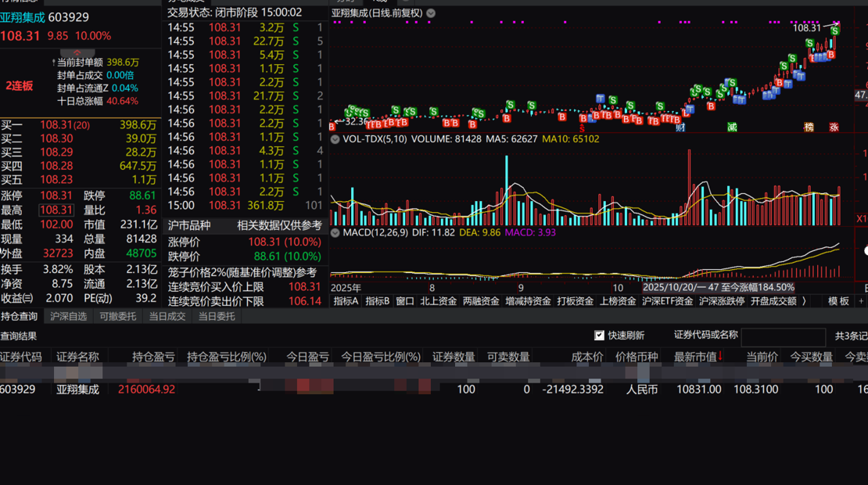This screenshot has height=485, width=868.
Task: Sort holdings by 证券数量 column
Action: (454, 357)
